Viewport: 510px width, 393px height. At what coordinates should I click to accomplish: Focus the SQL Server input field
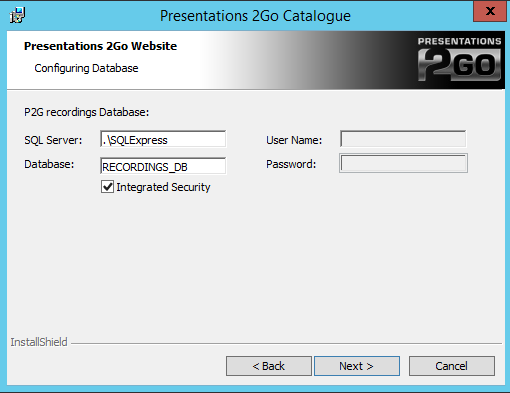(163, 139)
